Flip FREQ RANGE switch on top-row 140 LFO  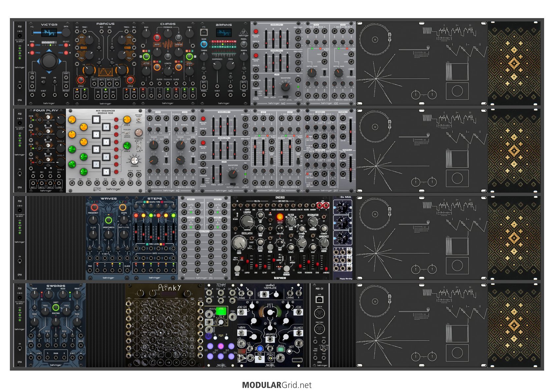pos(256,93)
